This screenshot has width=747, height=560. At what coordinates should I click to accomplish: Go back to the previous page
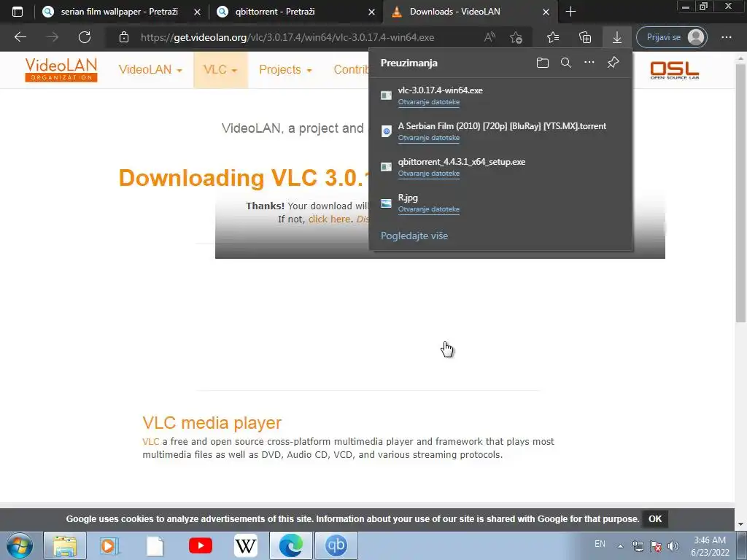point(20,37)
